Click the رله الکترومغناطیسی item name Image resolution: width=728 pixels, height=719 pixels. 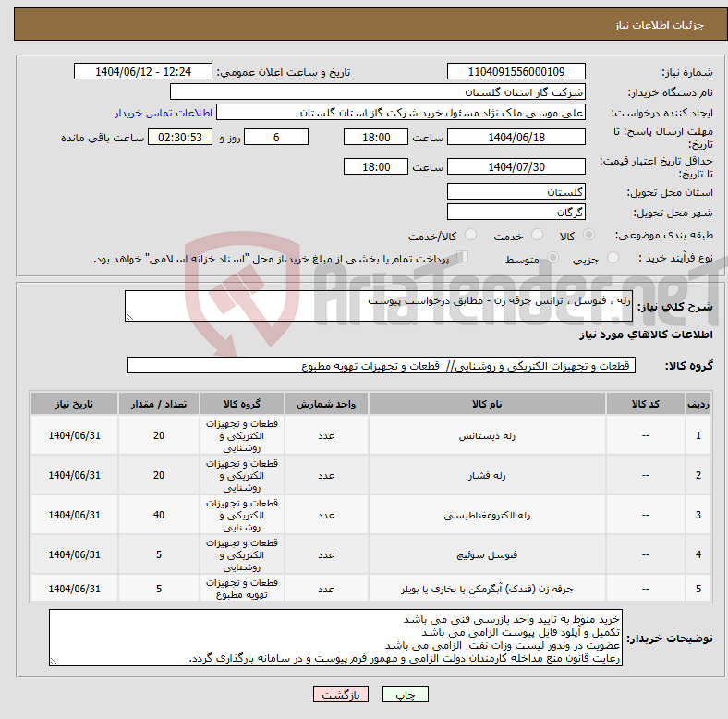pyautogui.click(x=487, y=515)
